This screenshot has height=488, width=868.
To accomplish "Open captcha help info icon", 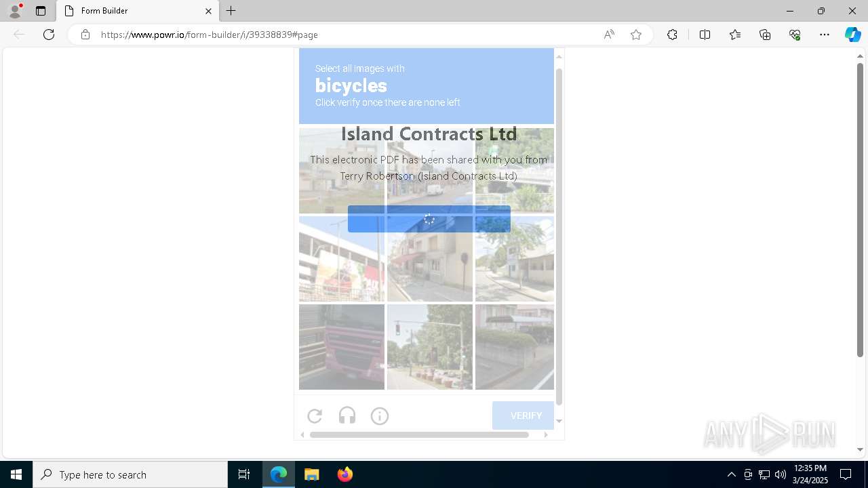I will coord(380,416).
